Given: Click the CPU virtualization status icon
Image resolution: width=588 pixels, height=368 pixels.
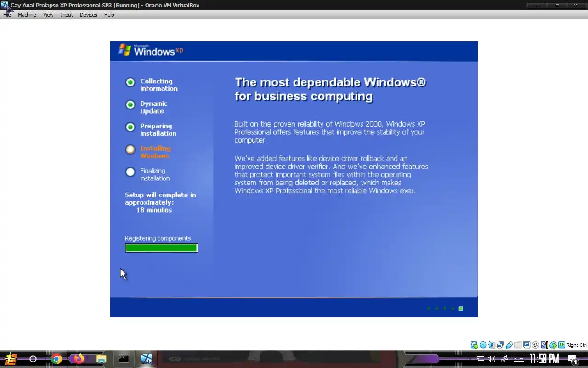Looking at the screenshot, I should pos(544,345).
